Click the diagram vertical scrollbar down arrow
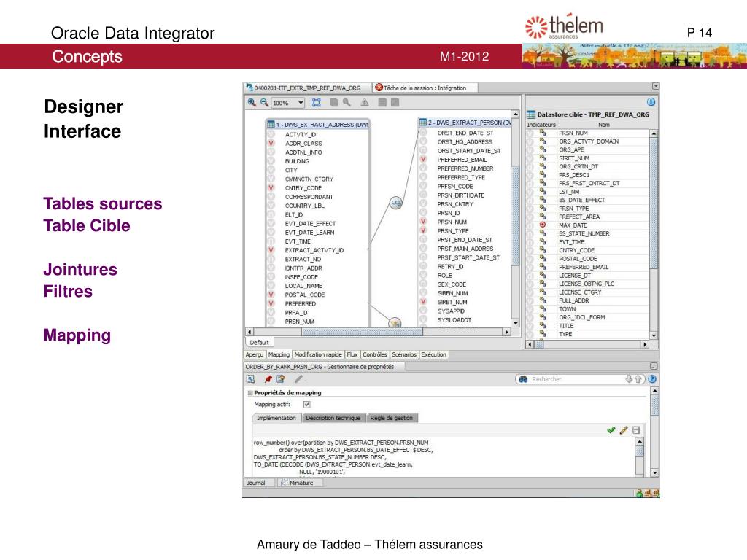This screenshot has height=560, width=747. [x=516, y=323]
